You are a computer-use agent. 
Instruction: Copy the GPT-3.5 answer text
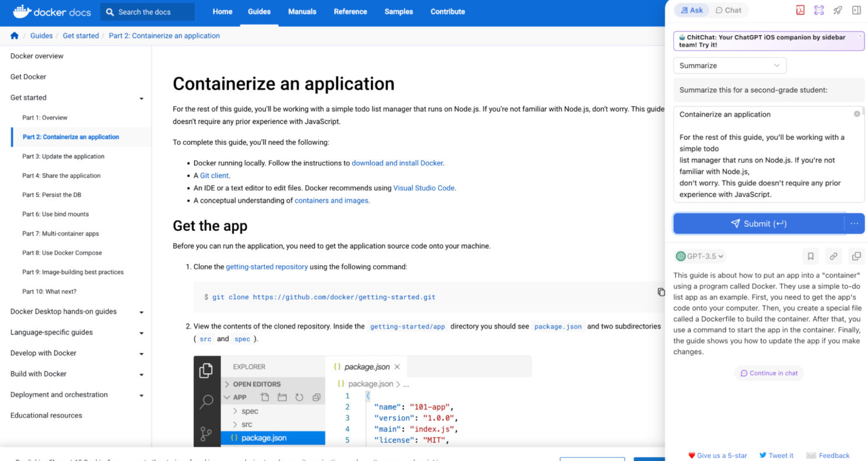[856, 256]
